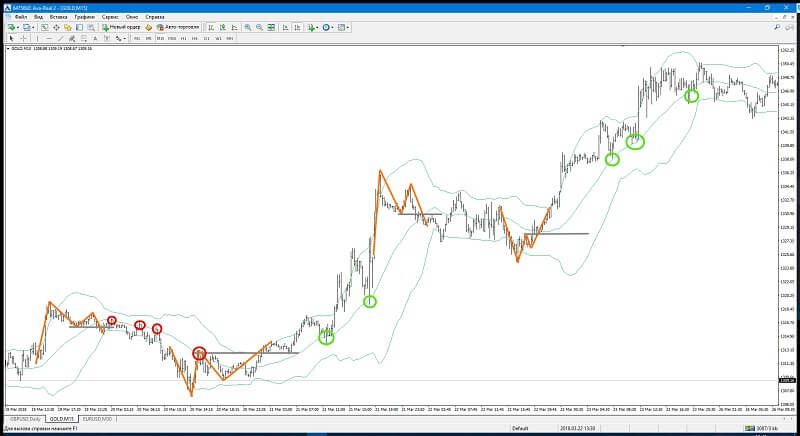800x436 pixels.
Task: Expand the periodicity clock dropdown
Action: click(x=333, y=28)
